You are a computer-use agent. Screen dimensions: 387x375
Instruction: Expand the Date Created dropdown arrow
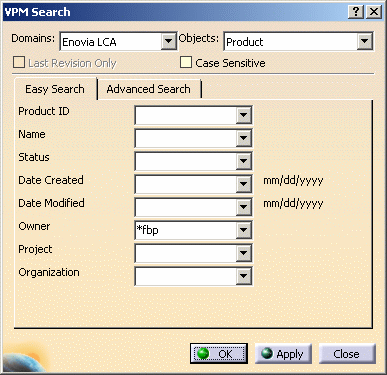point(244,184)
